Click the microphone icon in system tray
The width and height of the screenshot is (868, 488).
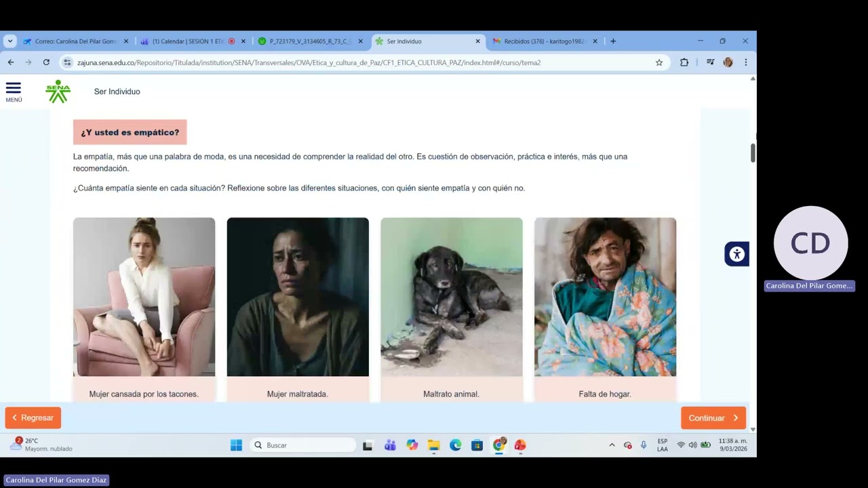pos(644,445)
